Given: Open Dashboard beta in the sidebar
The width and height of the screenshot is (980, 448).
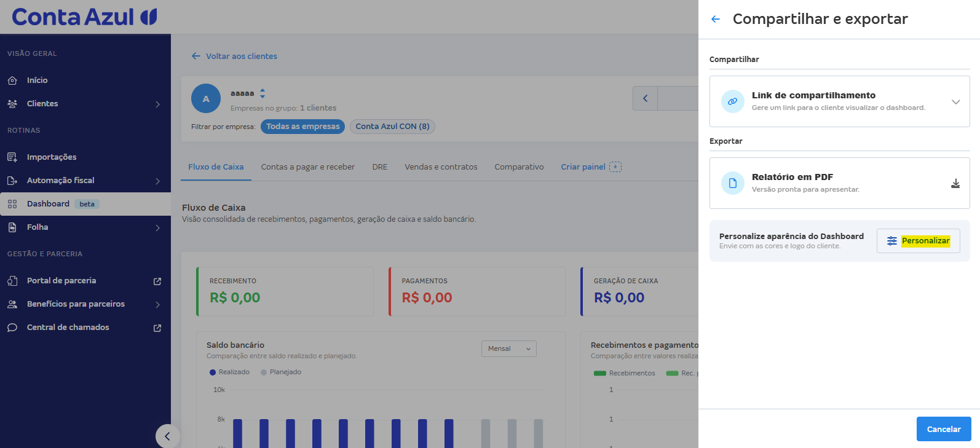Looking at the screenshot, I should point(85,204).
